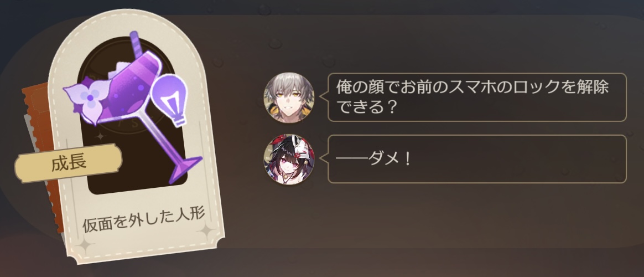Select the 成長 tag label
644x277 pixels.
click(x=69, y=163)
